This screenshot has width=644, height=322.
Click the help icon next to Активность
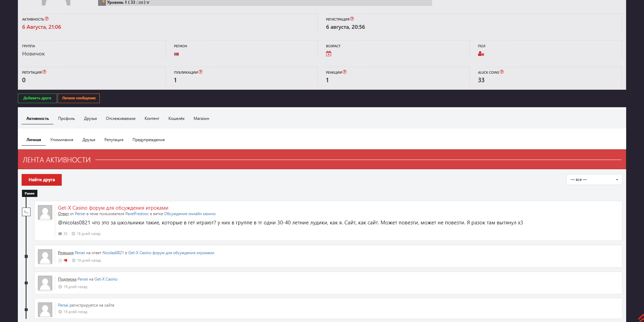click(47, 19)
